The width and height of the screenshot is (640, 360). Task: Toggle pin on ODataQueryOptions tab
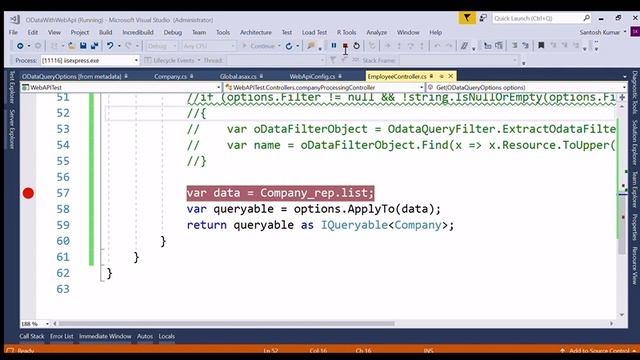tap(126, 76)
